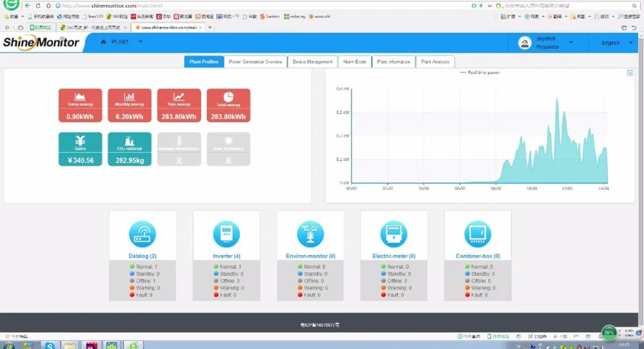The image size is (644, 349).
Task: Click the Gains yen tile
Action: click(x=80, y=149)
